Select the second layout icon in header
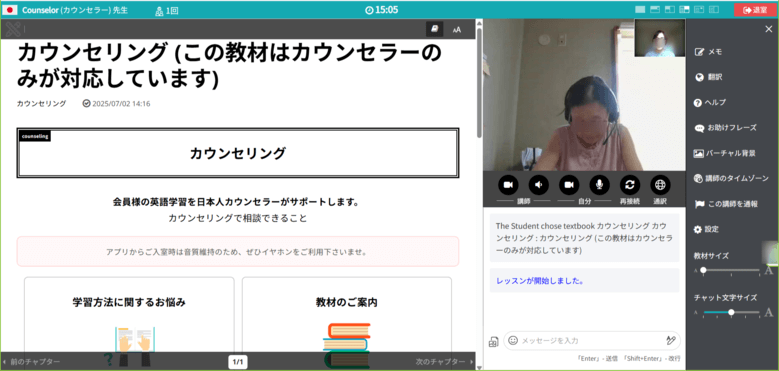This screenshot has height=371, width=779. pos(655,9)
